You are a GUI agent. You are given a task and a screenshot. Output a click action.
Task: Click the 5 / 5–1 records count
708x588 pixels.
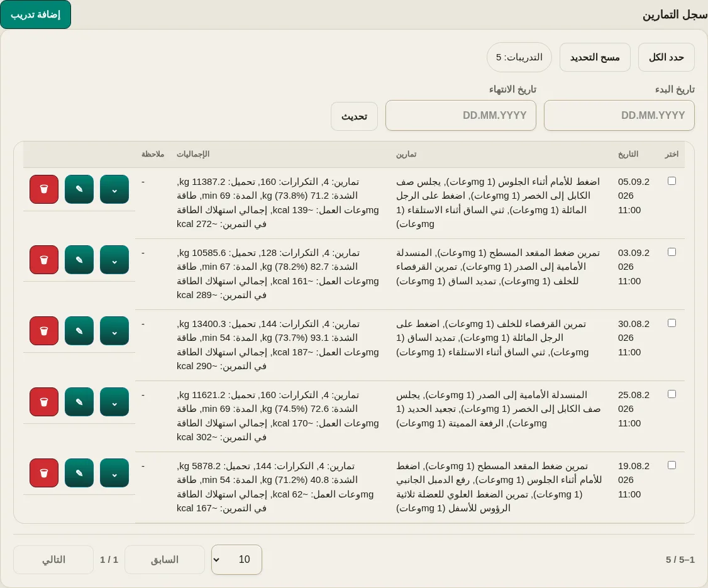(x=680, y=560)
